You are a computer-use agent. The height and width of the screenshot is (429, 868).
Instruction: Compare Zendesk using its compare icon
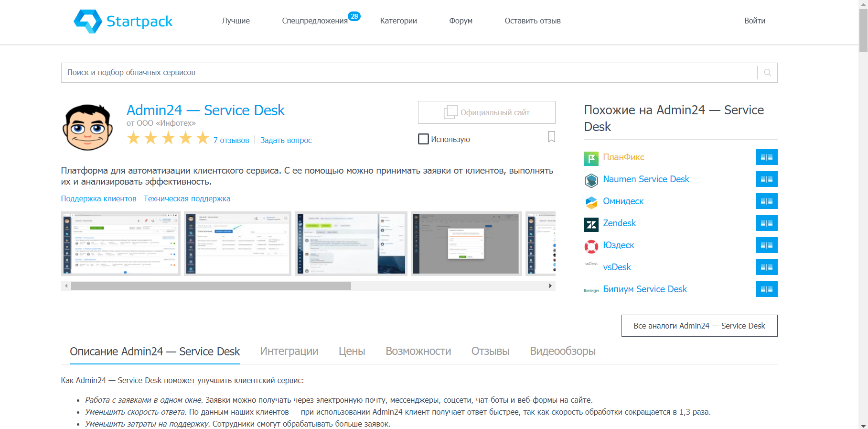tap(767, 223)
